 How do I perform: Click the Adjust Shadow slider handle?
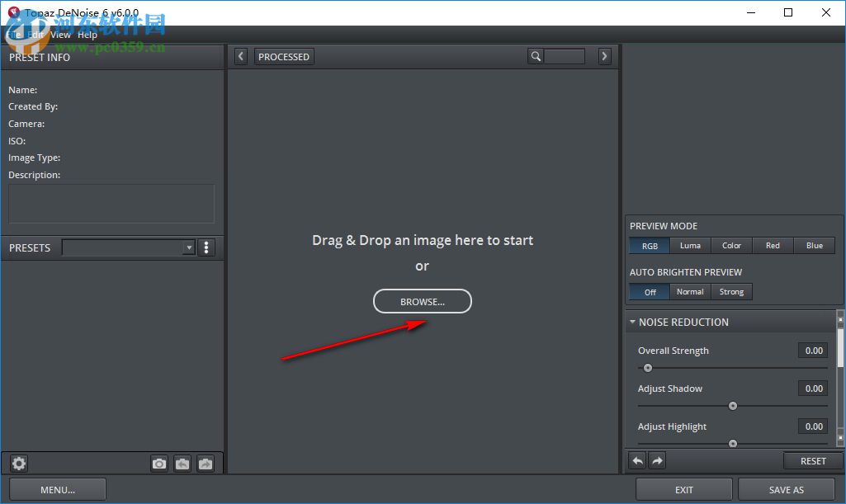pyautogui.click(x=733, y=406)
